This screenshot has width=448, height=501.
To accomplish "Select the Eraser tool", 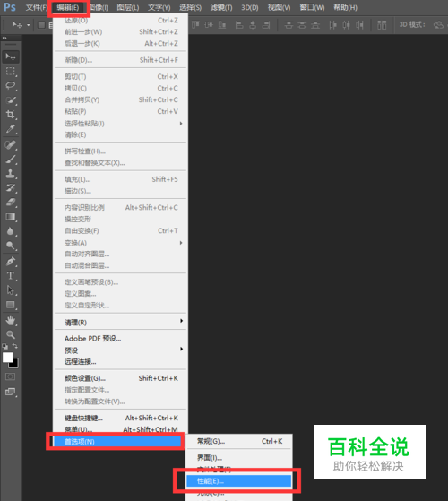I will click(11, 203).
